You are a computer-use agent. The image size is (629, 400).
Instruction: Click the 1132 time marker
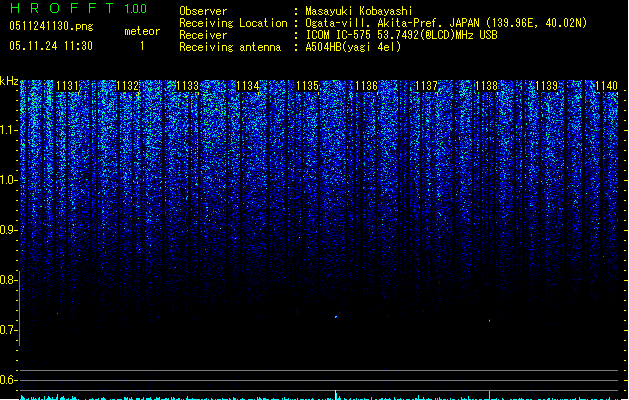pyautogui.click(x=127, y=86)
